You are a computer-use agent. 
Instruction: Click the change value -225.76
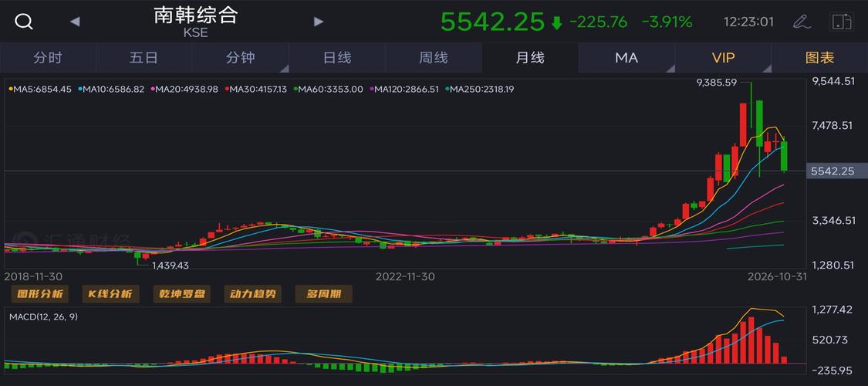(599, 22)
